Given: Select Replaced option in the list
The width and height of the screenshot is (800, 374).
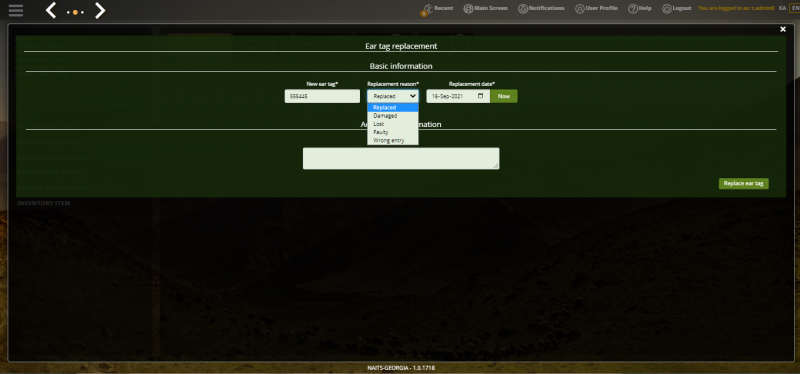Looking at the screenshot, I should coord(393,108).
